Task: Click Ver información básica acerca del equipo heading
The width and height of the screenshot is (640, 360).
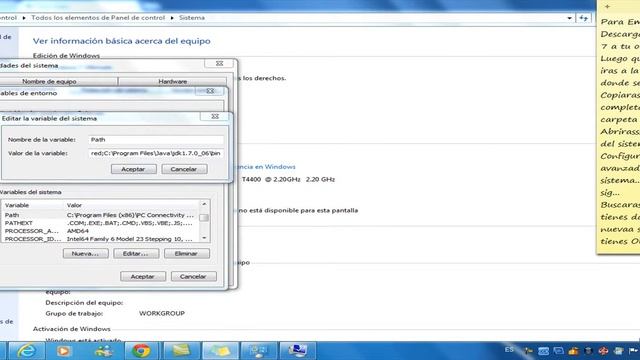Action: click(x=122, y=41)
